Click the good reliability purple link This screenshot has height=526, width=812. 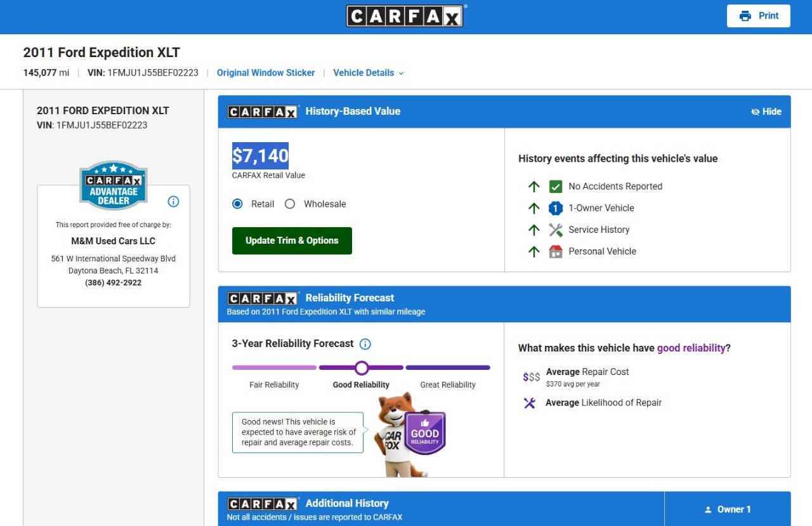[691, 348]
